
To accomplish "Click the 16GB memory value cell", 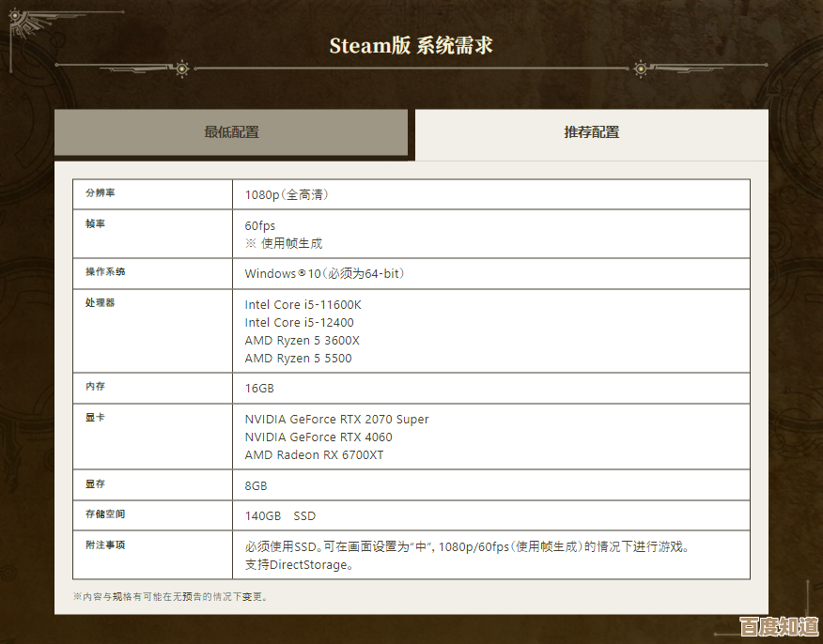I will [259, 389].
